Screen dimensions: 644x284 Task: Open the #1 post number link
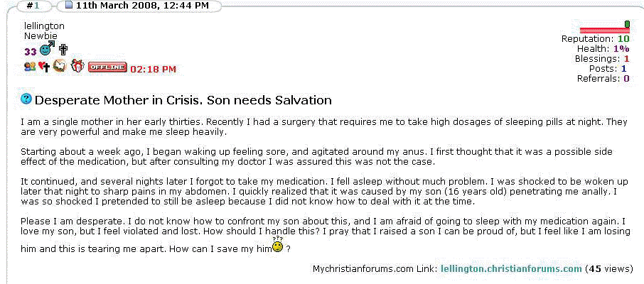pos(31,6)
